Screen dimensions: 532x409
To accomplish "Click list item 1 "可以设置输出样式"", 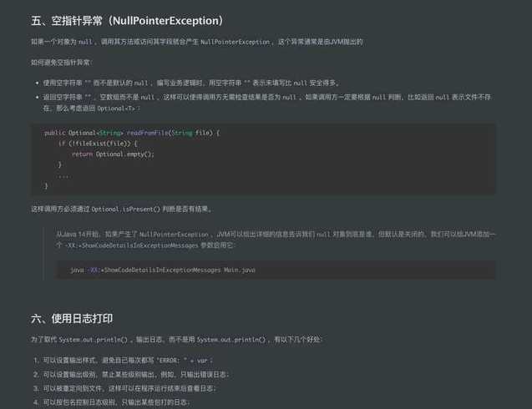I will click(x=128, y=361).
